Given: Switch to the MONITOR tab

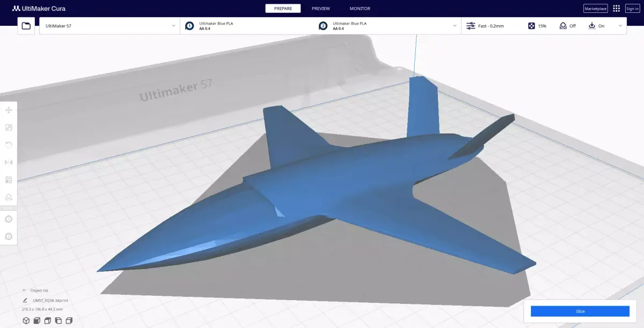Looking at the screenshot, I should point(360,9).
